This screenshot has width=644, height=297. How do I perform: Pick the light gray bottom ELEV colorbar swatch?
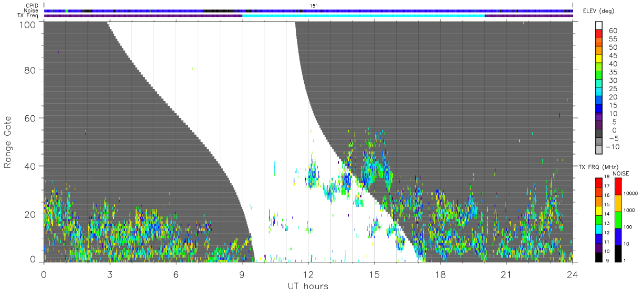599,150
